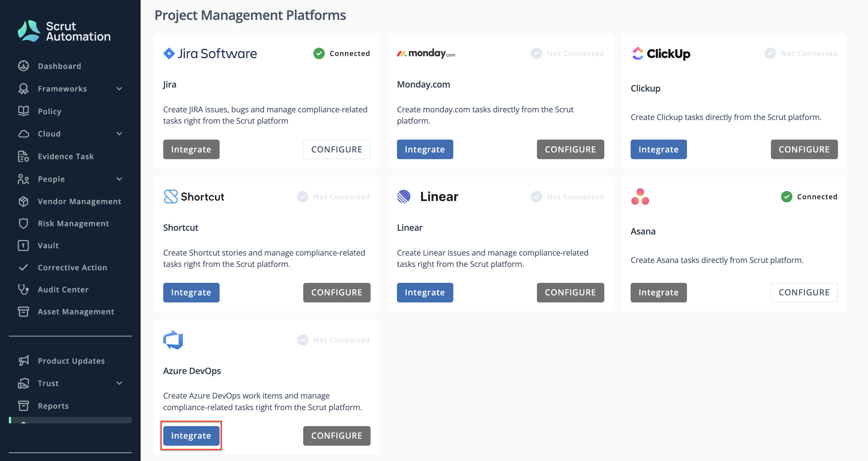
Task: Click the Cloud icon in sidebar
Action: 23,134
